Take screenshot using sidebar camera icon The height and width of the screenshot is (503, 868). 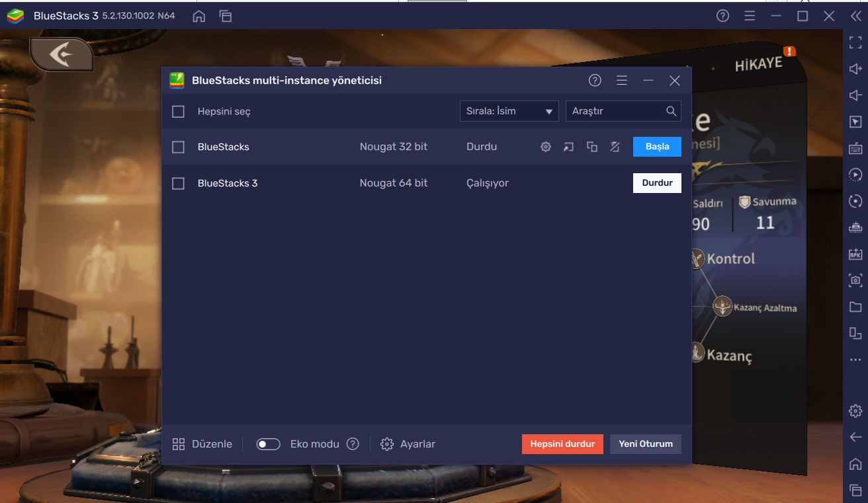(x=855, y=280)
